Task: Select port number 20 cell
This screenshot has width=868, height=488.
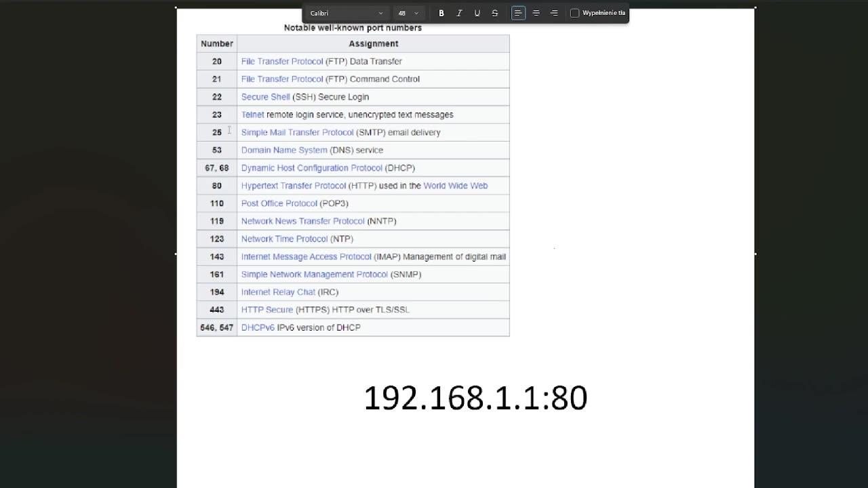Action: pyautogui.click(x=217, y=61)
